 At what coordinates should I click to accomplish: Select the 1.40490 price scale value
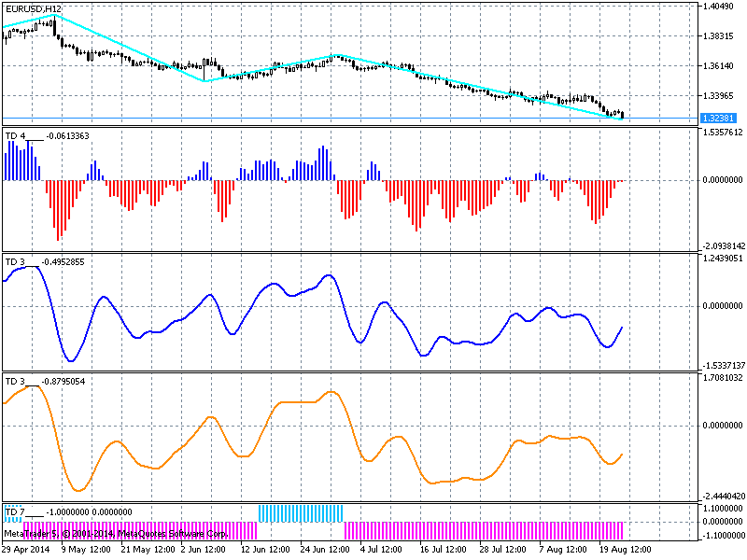pyautogui.click(x=718, y=7)
